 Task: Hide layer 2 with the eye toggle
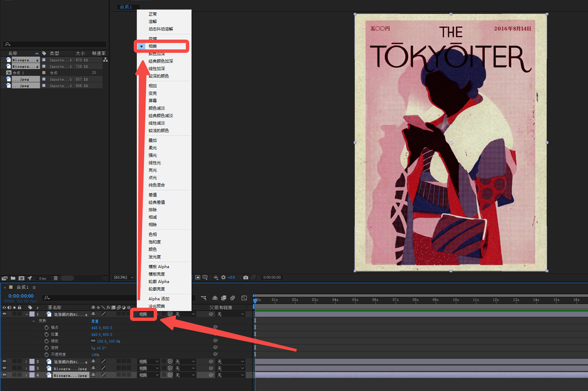click(4, 362)
